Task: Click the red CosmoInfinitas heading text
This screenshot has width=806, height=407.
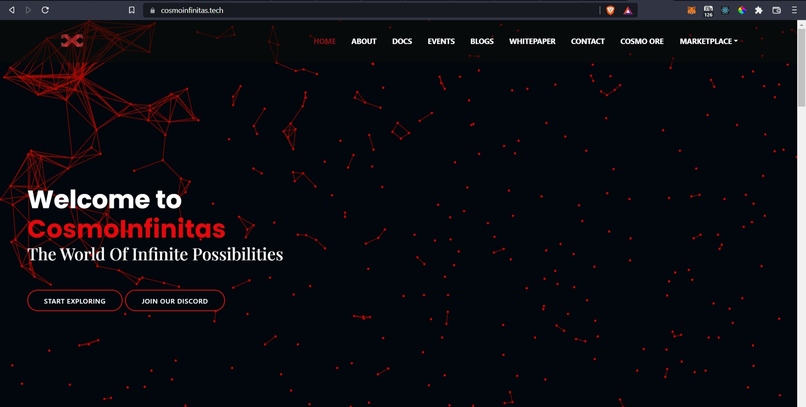Action: coord(126,229)
